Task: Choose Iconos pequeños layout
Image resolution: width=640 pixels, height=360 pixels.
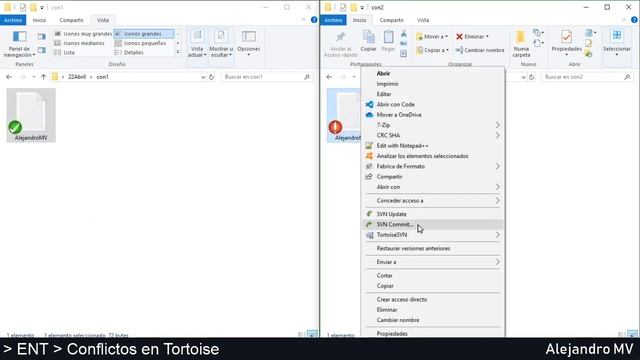Action: pyautogui.click(x=141, y=43)
